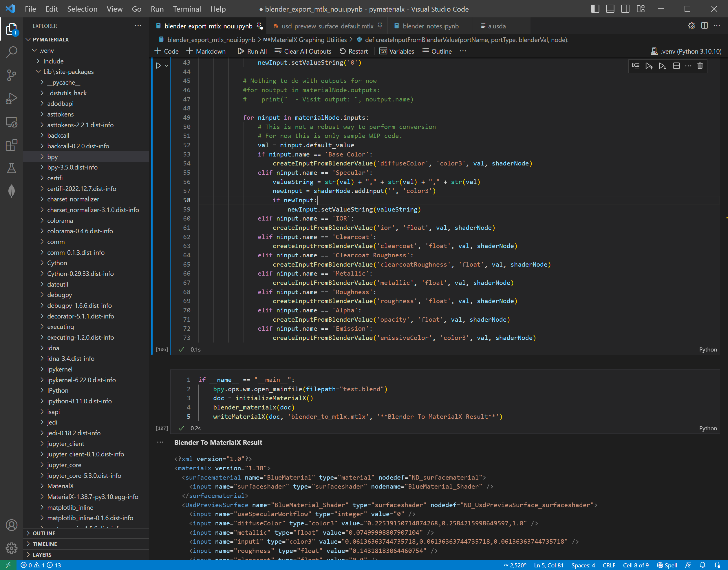Open the File menu
The width and height of the screenshot is (728, 570).
pyautogui.click(x=30, y=9)
